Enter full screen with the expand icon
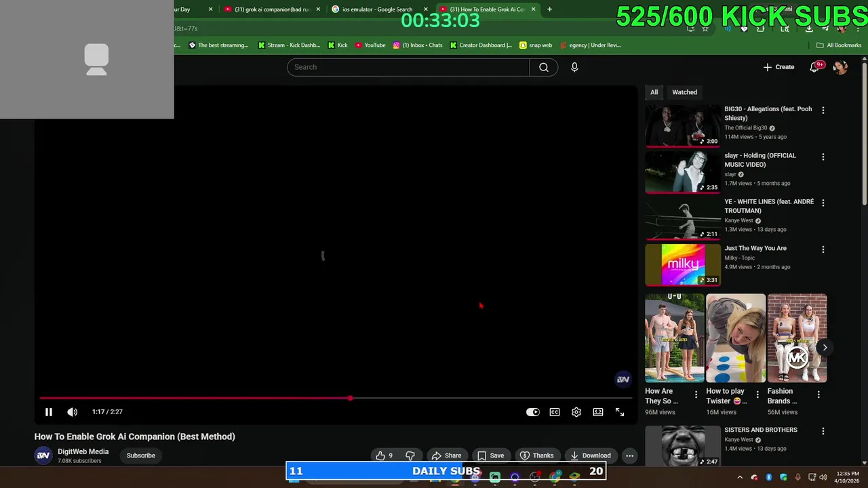868x488 pixels. (620, 412)
